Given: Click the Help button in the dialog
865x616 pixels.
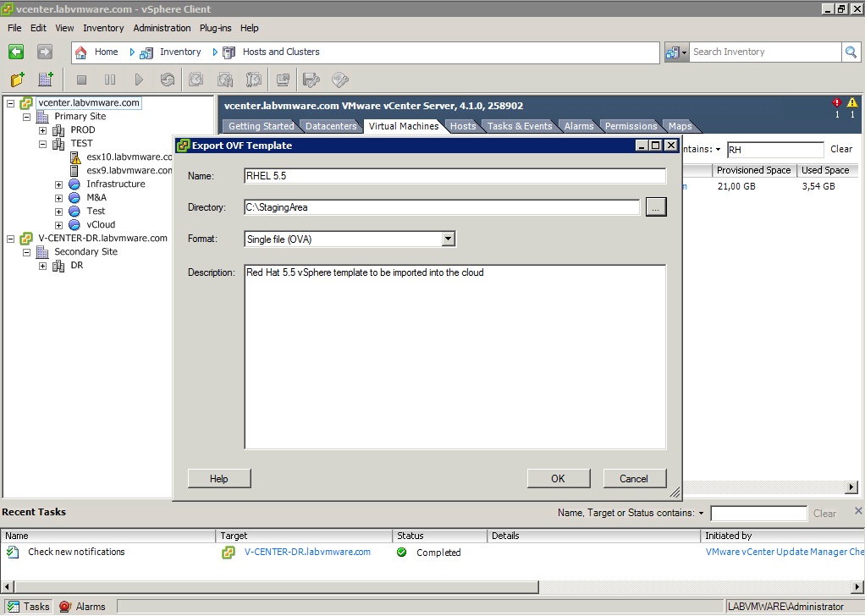Looking at the screenshot, I should click(219, 479).
